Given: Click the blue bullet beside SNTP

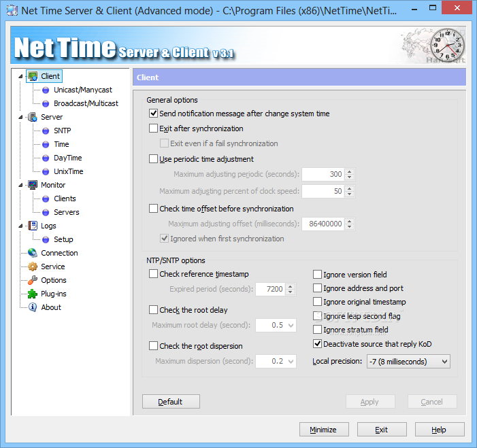Looking at the screenshot, I should coord(46,131).
